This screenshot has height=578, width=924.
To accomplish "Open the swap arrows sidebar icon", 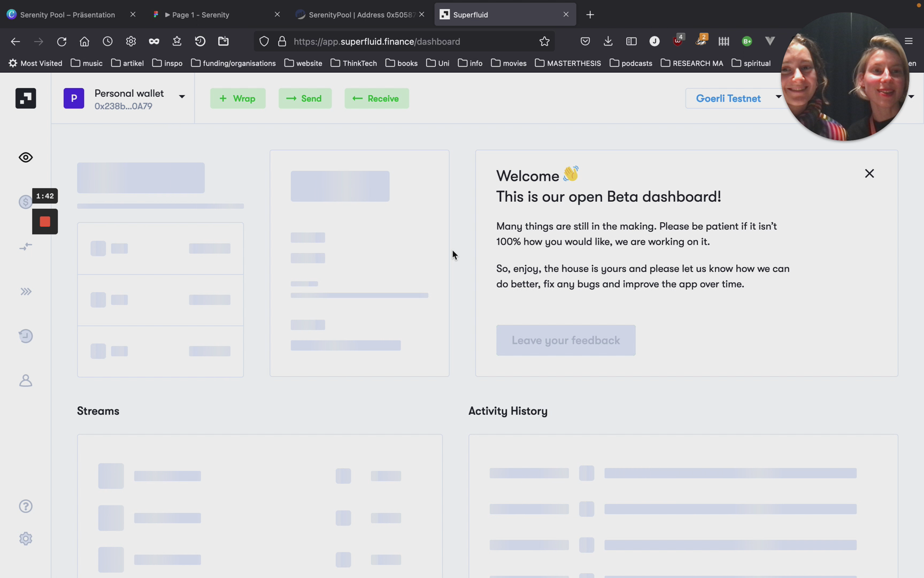I will click(26, 247).
